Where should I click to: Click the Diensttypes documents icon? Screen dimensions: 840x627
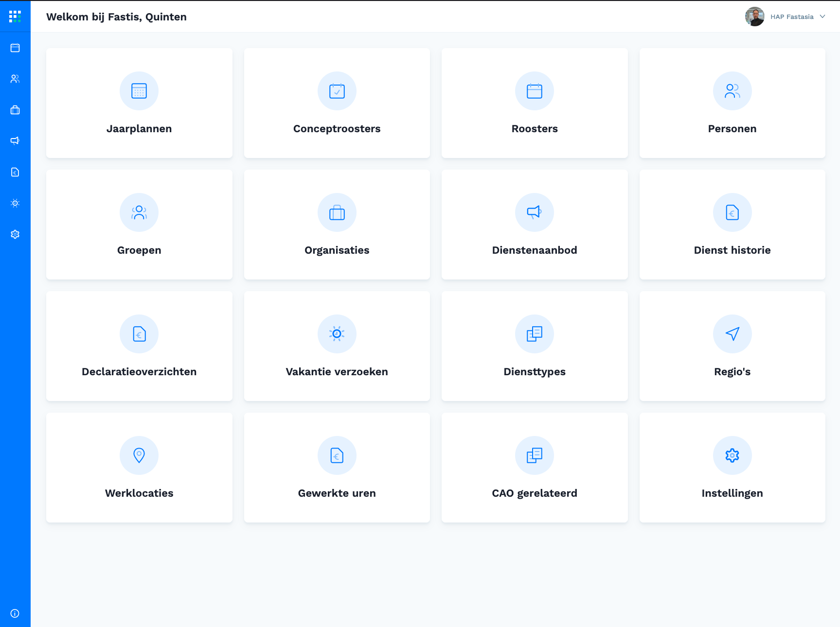tap(535, 334)
